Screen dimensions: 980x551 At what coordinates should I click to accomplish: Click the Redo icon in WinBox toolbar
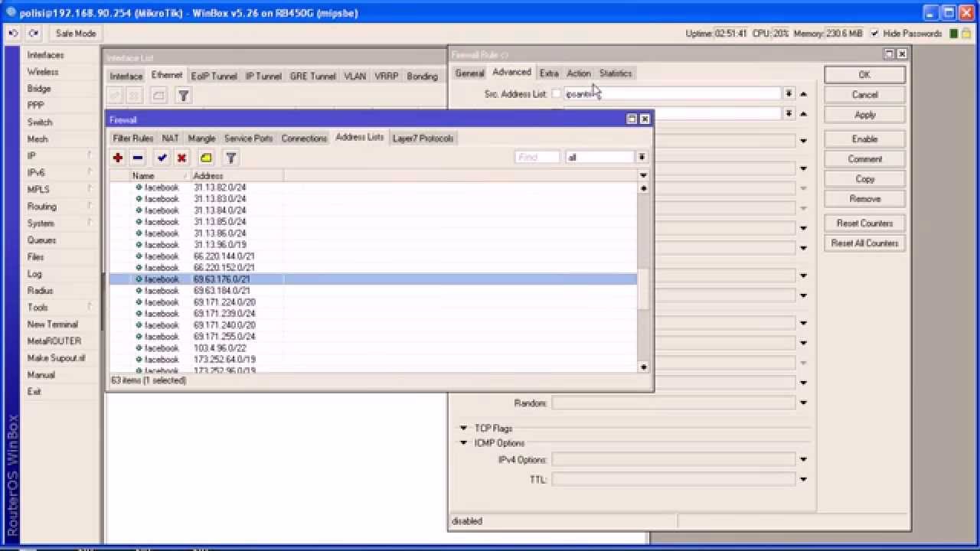[34, 34]
